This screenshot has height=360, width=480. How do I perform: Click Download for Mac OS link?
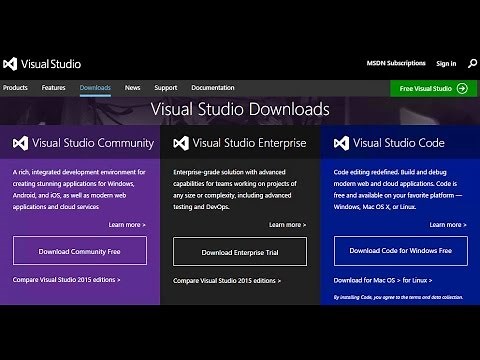click(367, 280)
